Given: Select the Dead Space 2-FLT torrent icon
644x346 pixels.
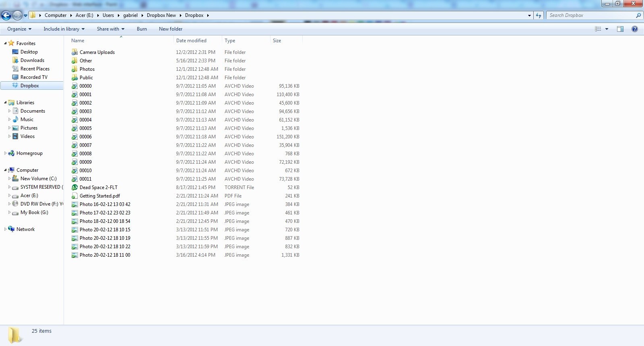Looking at the screenshot, I should (x=74, y=187).
